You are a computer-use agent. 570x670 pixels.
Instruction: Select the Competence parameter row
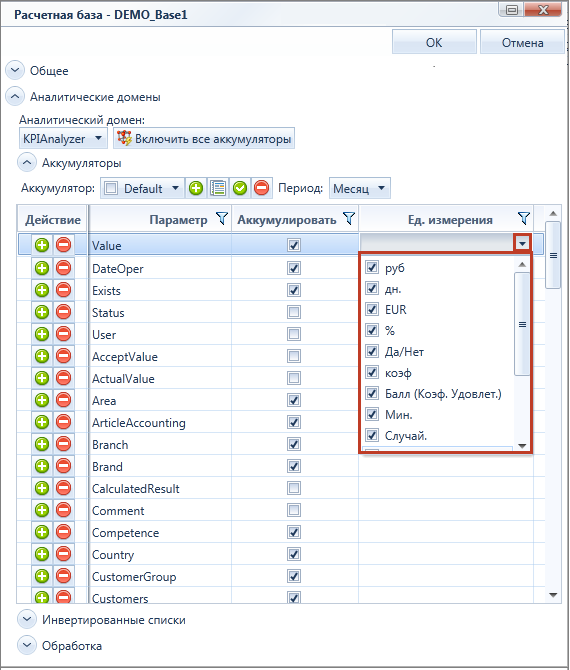(x=224, y=532)
